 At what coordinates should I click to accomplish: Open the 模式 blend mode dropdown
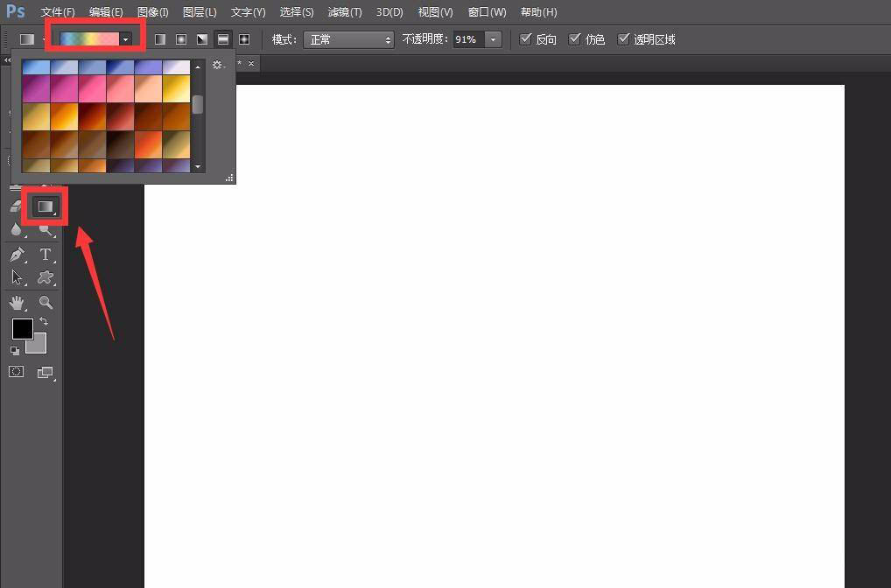[x=348, y=38]
